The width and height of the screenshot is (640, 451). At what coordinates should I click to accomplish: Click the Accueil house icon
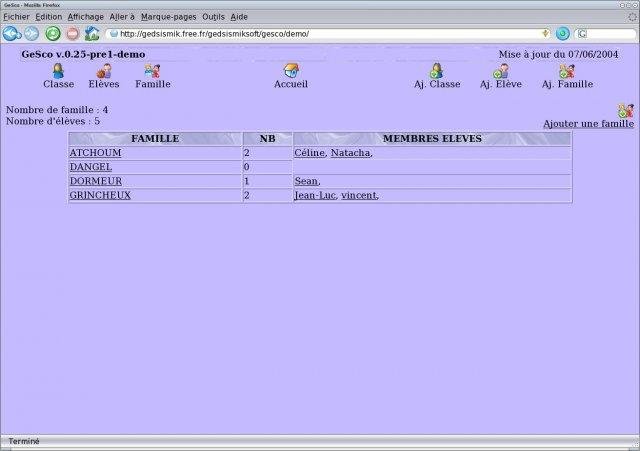click(291, 71)
